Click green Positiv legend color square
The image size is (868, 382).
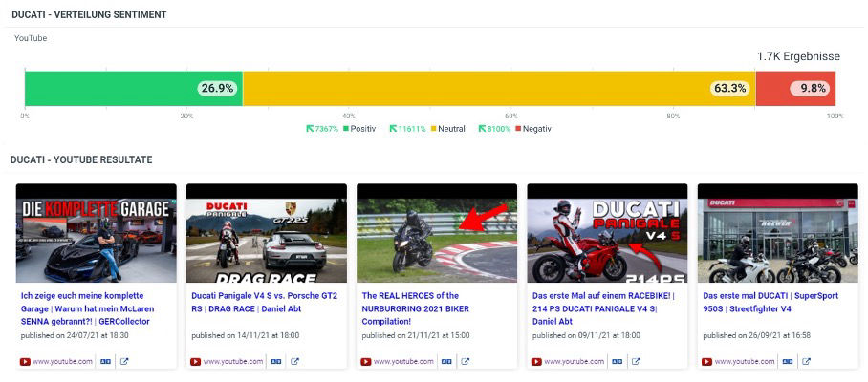(345, 129)
